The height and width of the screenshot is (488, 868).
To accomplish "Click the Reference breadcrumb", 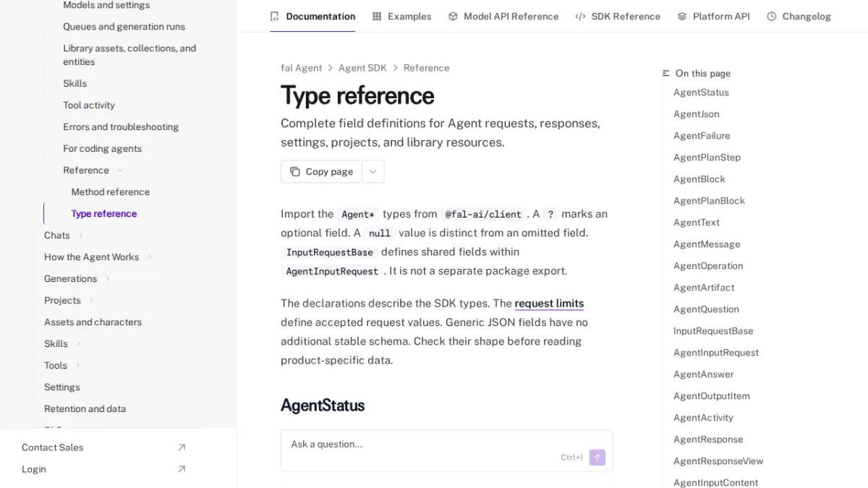I will pos(426,68).
